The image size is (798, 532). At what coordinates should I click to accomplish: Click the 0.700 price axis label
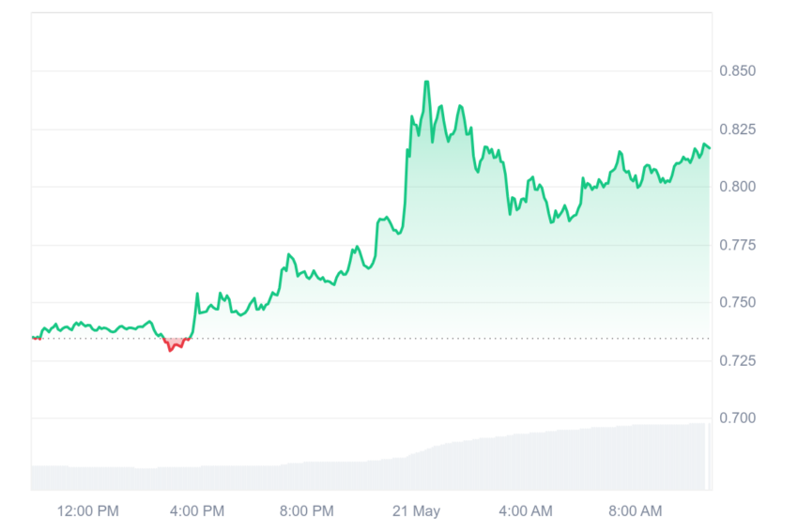[737, 418]
